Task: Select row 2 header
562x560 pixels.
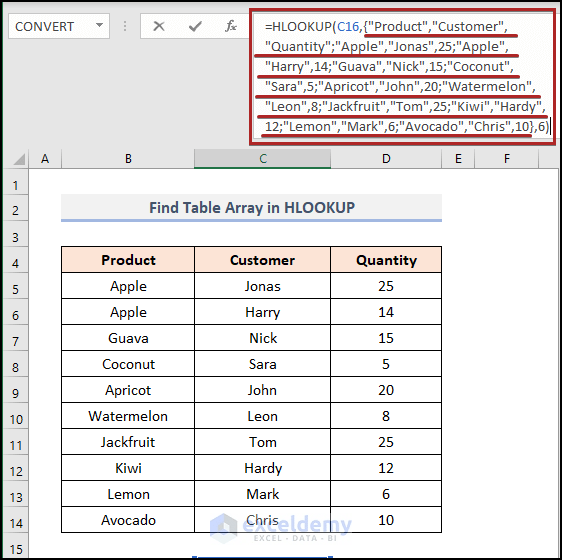Action: (x=16, y=208)
